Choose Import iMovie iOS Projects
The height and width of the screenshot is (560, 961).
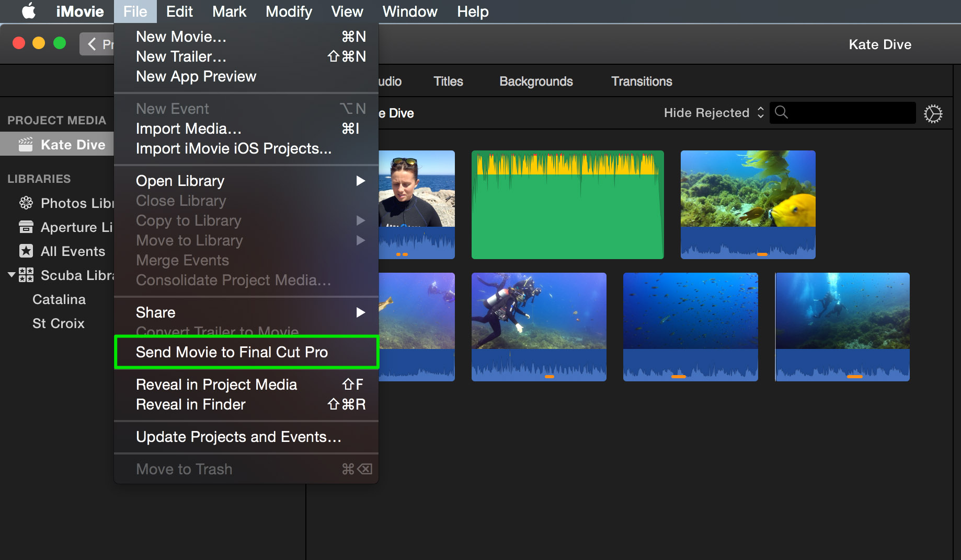point(246,148)
